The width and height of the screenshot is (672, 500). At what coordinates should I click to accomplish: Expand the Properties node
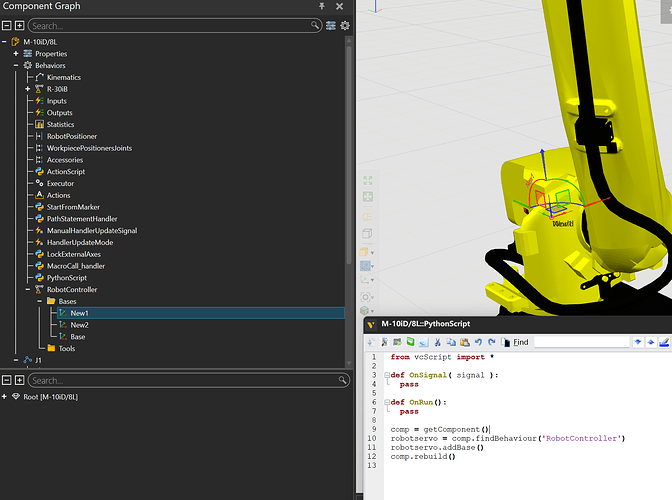[16, 53]
